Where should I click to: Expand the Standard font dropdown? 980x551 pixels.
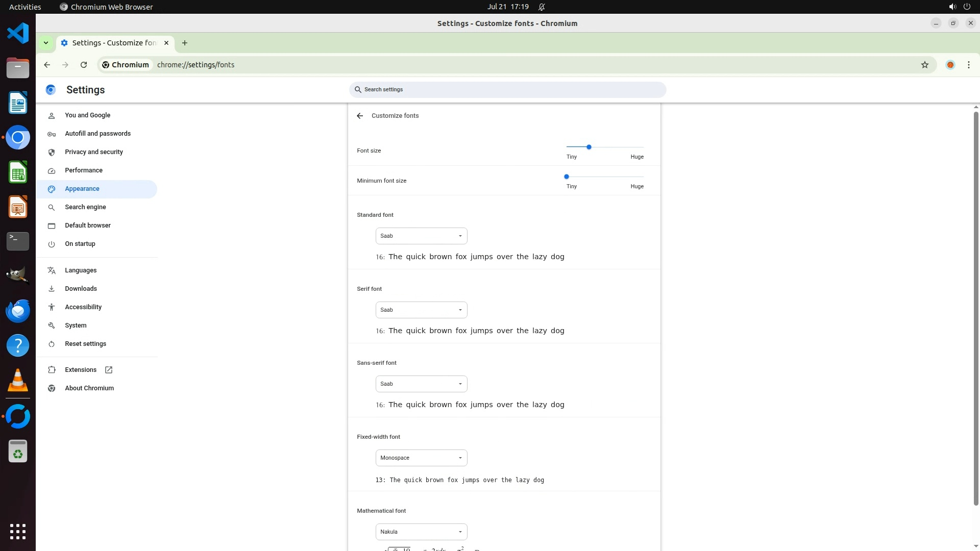(421, 236)
